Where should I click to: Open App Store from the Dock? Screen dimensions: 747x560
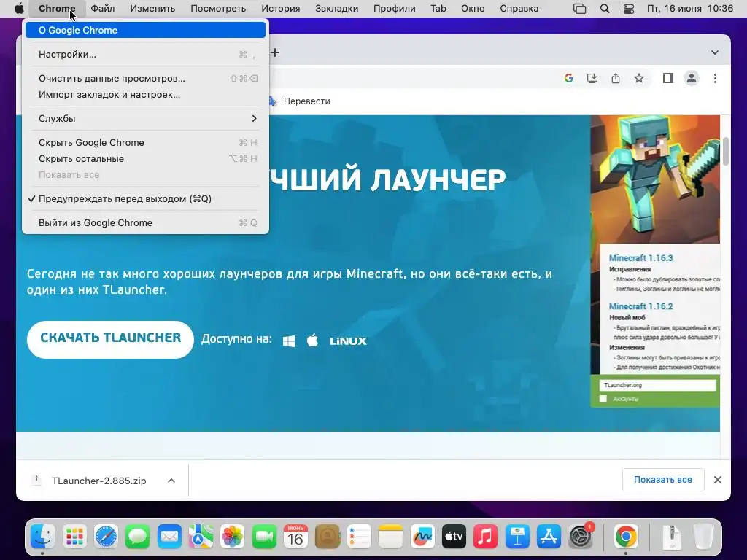(549, 537)
